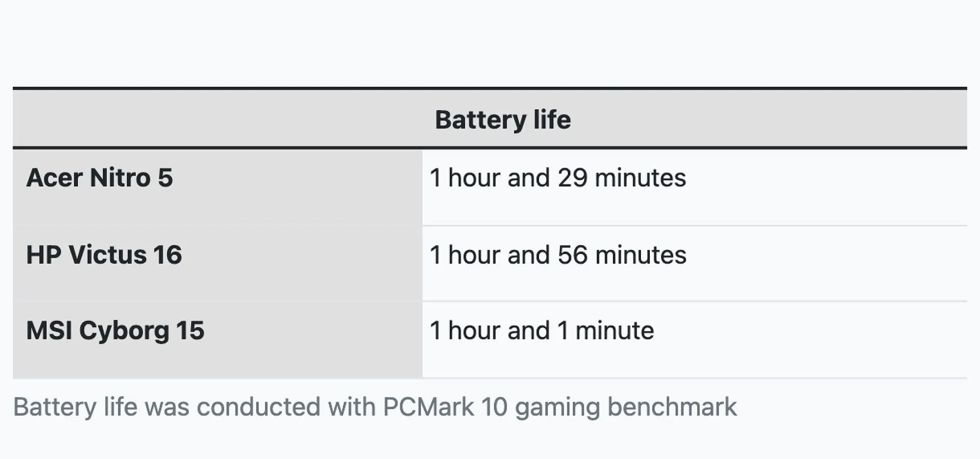This screenshot has width=980, height=459.
Task: Click the word "gaming" in the caption
Action: [557, 408]
